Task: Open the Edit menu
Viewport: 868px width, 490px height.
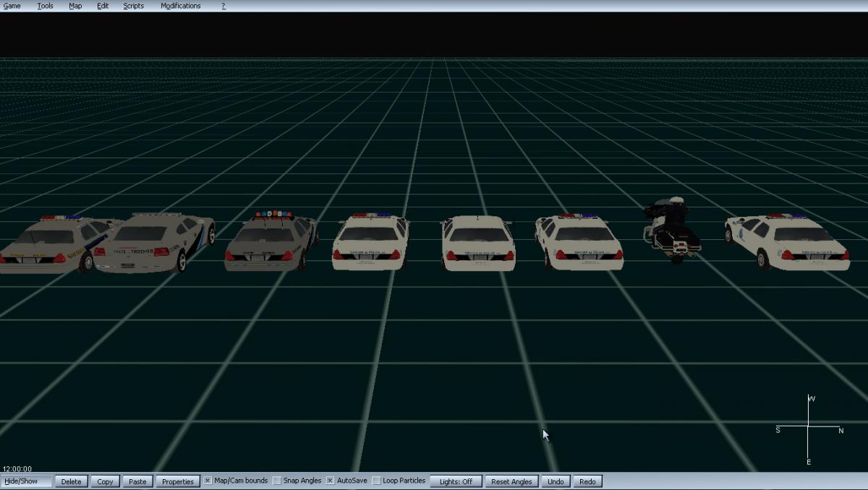Action: pyautogui.click(x=103, y=6)
